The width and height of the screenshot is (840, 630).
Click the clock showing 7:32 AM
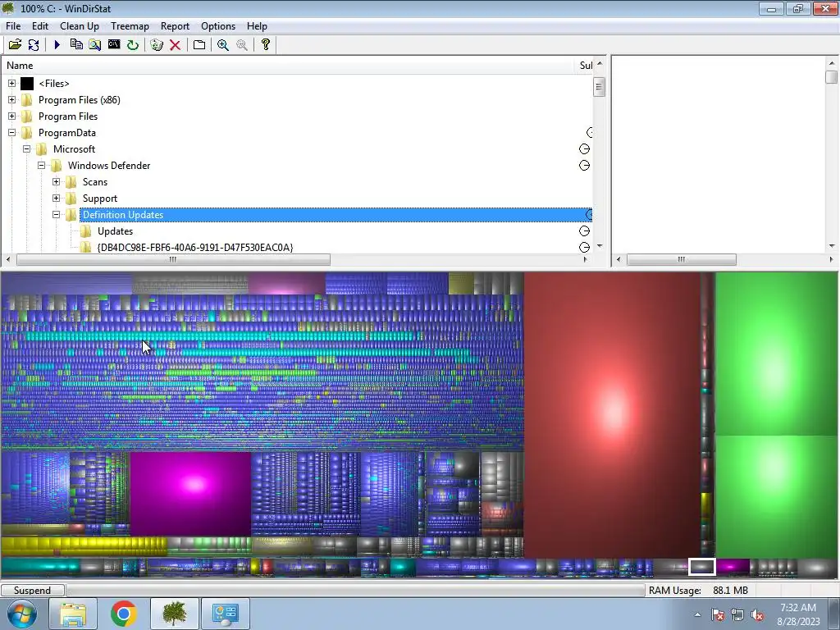[x=798, y=608]
